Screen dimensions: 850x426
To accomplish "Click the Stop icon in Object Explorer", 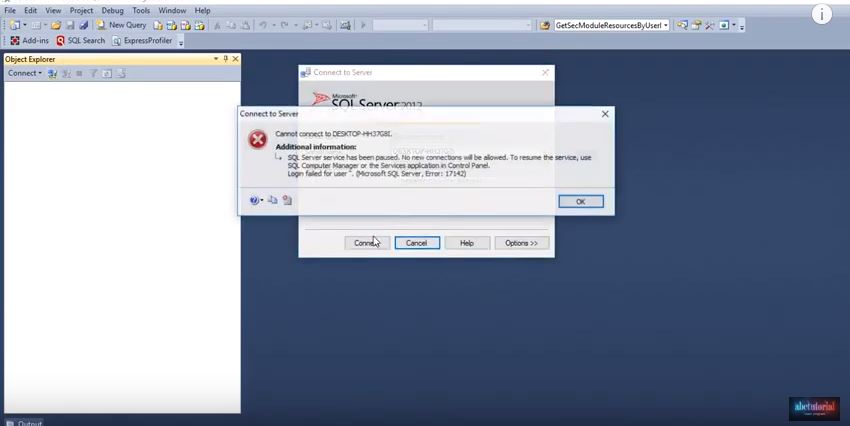I will [79, 73].
